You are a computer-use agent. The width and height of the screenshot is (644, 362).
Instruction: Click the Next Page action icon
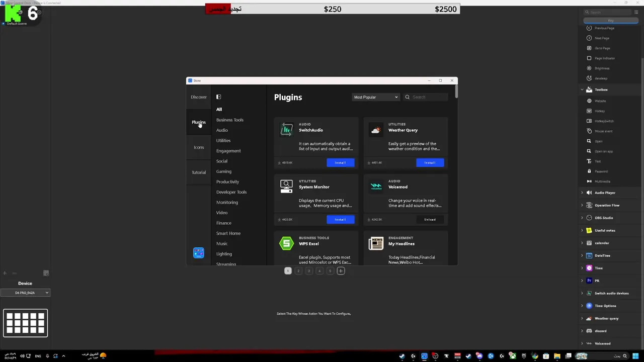pos(589,38)
